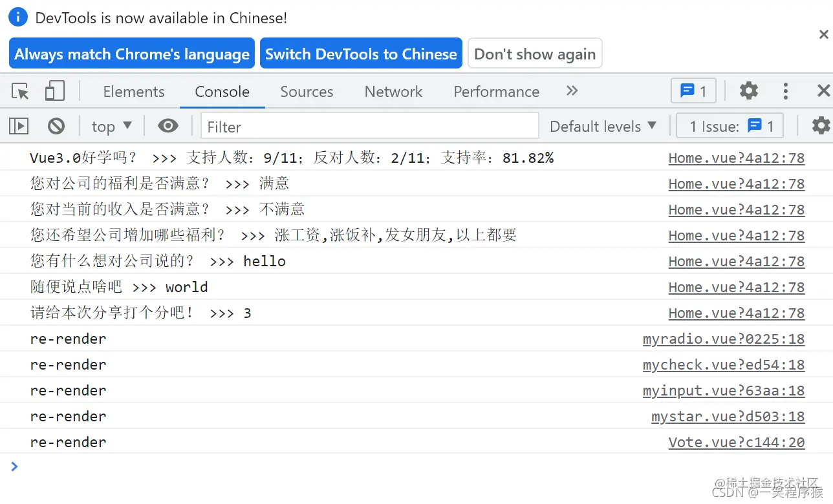Open Vote.vue?c144:20 source link
Screen dimensions: 833x504
737,443
